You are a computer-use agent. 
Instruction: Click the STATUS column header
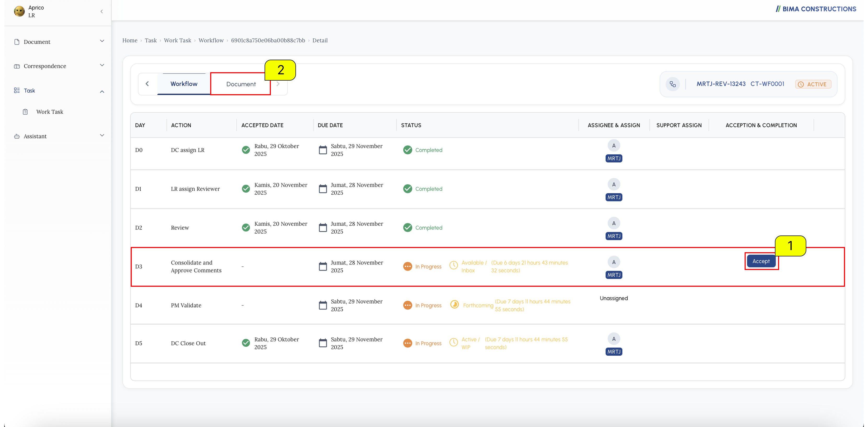[411, 125]
